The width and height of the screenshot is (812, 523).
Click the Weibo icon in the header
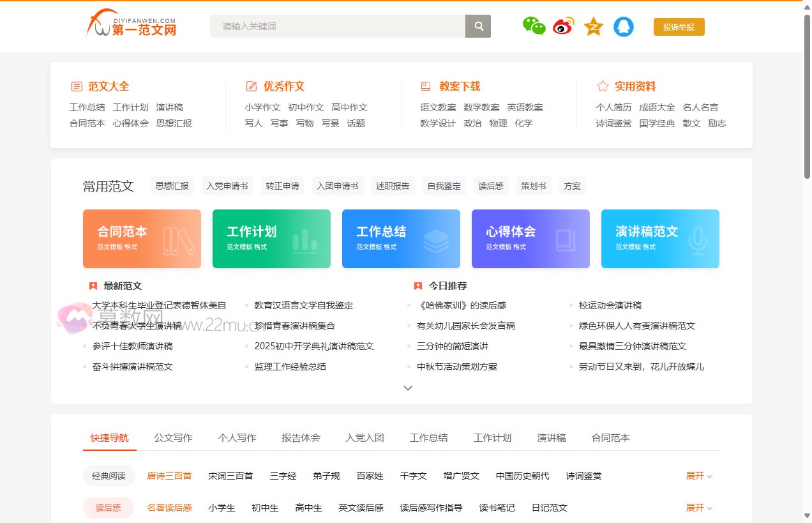pos(564,26)
